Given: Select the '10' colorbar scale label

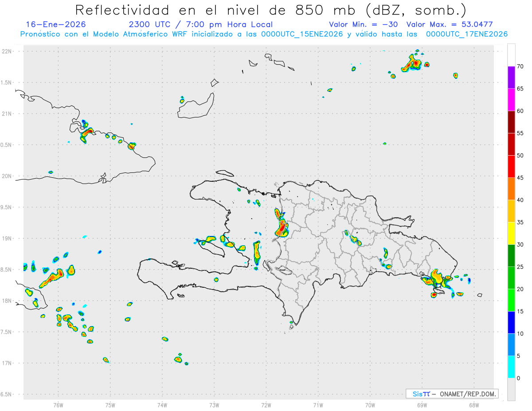Looking at the screenshot, I should pos(520,334).
